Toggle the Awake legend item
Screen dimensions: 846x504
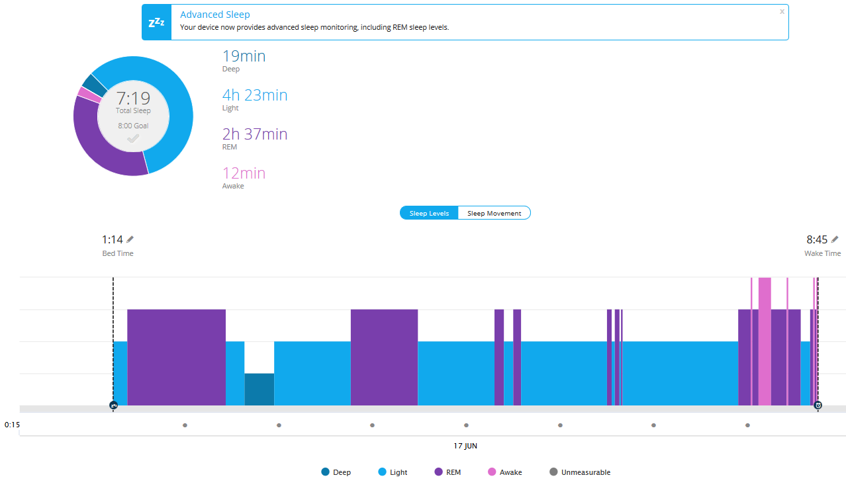click(504, 472)
